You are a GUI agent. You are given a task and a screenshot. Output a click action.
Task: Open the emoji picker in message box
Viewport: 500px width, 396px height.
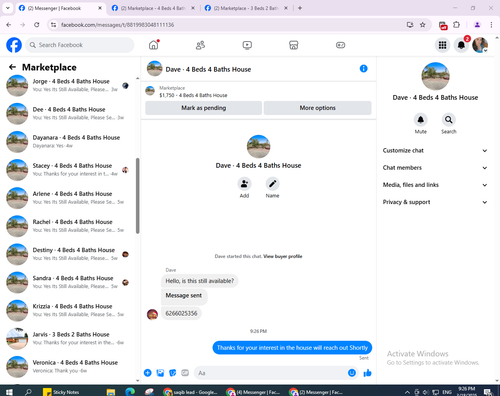(x=352, y=373)
